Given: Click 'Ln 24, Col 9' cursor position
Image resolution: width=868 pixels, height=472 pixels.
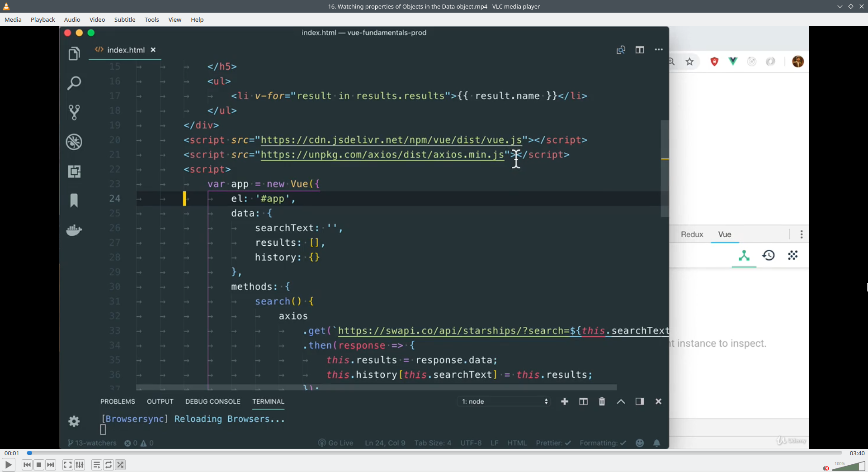Looking at the screenshot, I should point(385,443).
